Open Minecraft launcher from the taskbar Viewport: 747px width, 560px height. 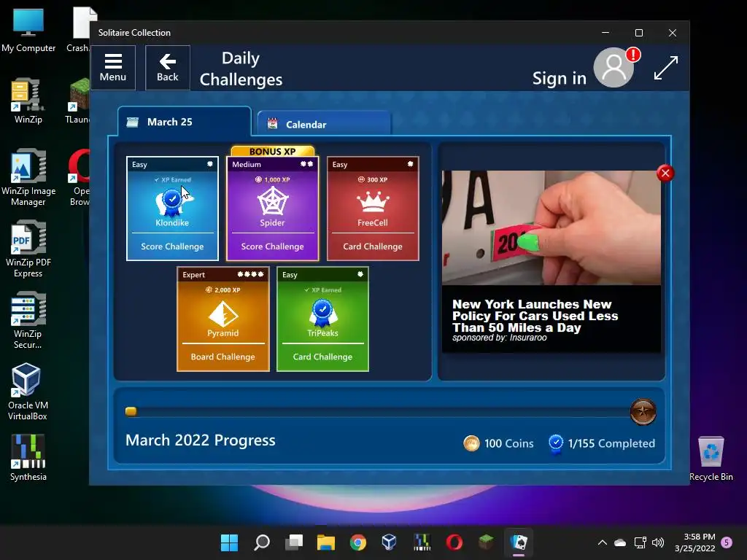coord(486,542)
